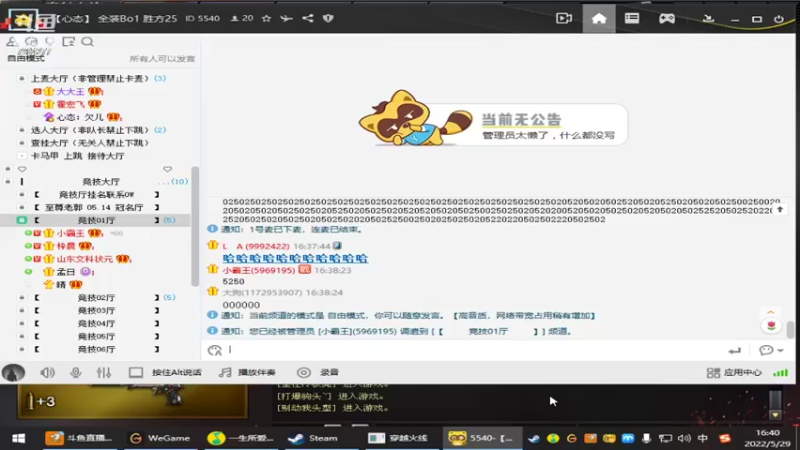The image size is (800, 450).
Task: Click the 自由模式 label
Action: coord(26,58)
